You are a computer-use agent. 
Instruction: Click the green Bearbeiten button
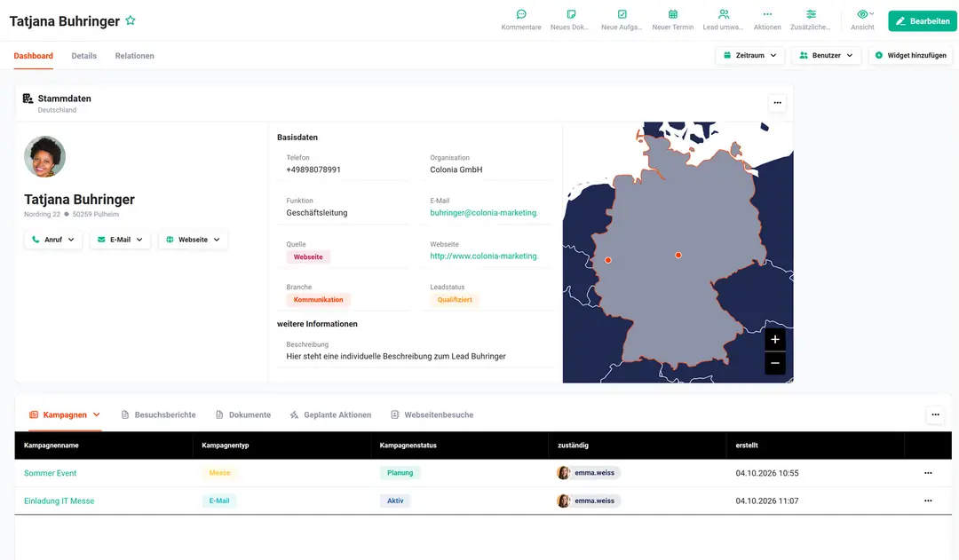[x=923, y=20]
